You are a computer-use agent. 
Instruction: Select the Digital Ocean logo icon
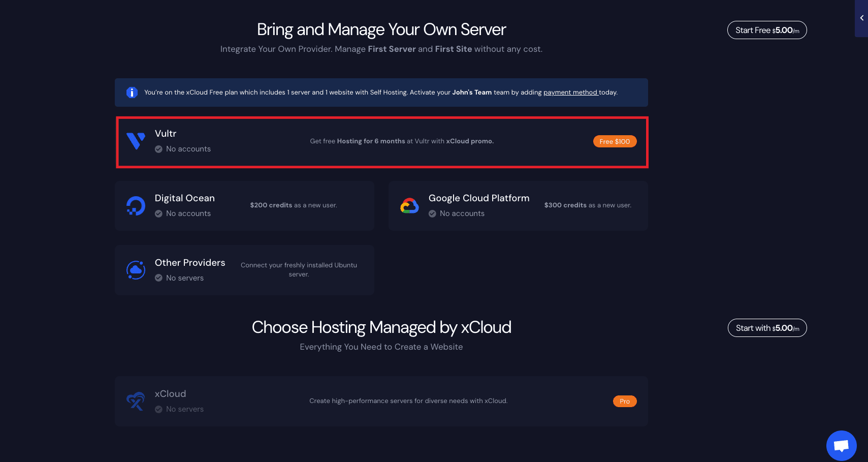(x=136, y=205)
